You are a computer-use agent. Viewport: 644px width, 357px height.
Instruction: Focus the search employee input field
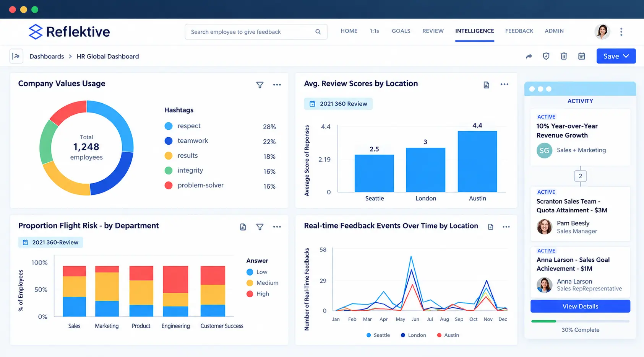coord(256,32)
